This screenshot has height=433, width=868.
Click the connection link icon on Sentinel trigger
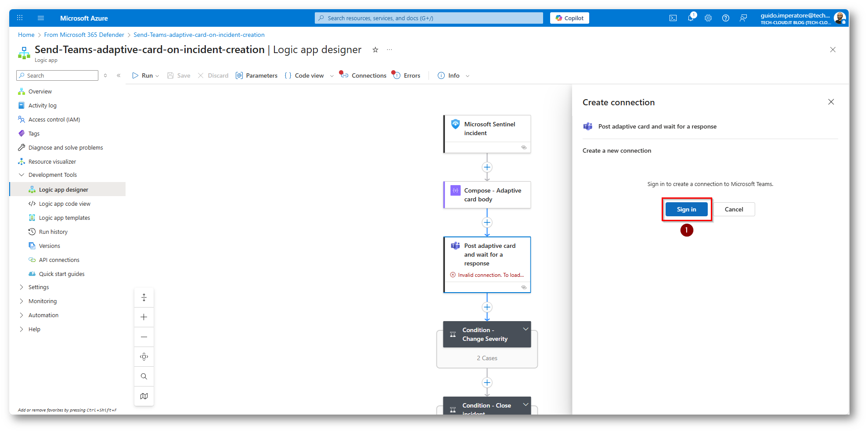point(524,147)
